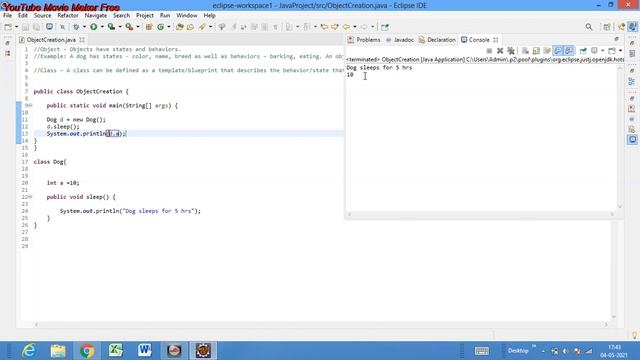The height and width of the screenshot is (360, 640).
Task: Open the Refactor menu
Action: [x=68, y=16]
